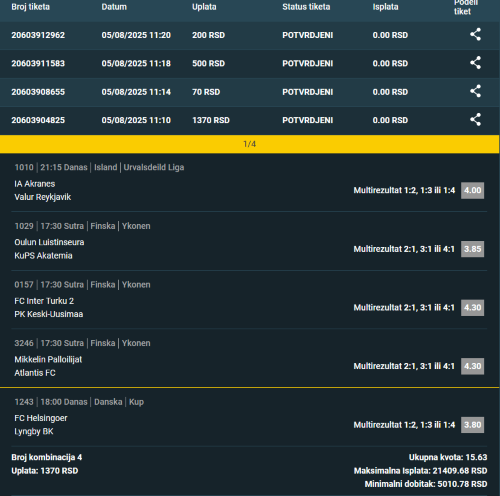The height and width of the screenshot is (496, 500).
Task: Open ticket row 20603911583
Action: tap(250, 64)
